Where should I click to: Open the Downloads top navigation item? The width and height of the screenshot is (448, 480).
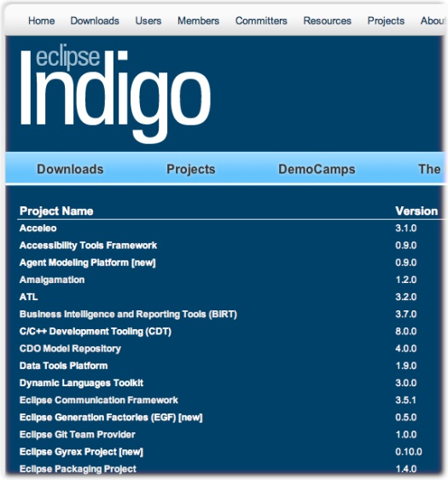pyautogui.click(x=95, y=20)
